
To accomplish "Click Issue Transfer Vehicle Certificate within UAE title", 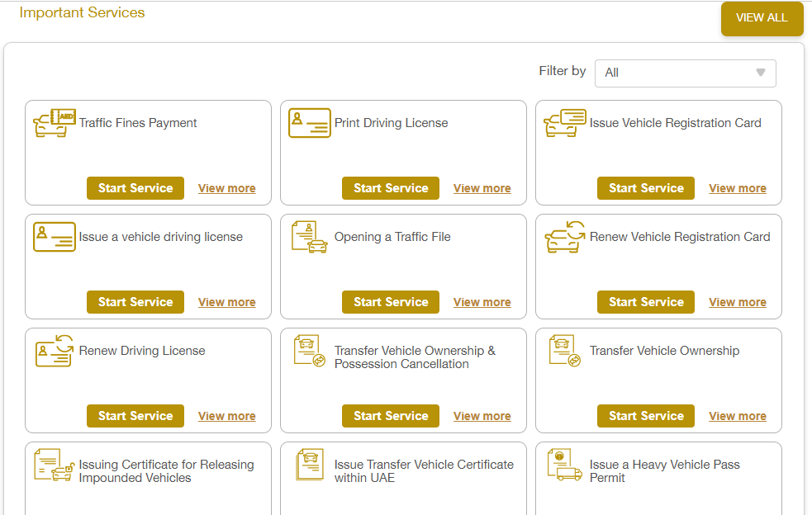I will [x=424, y=471].
